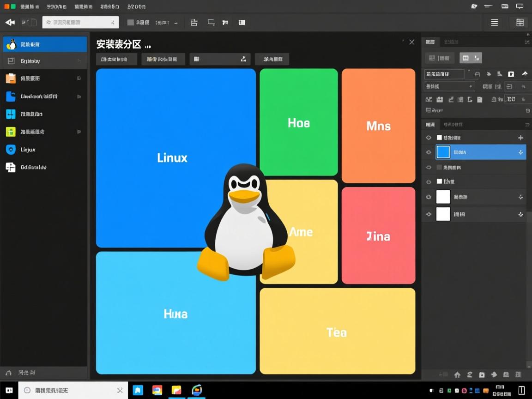Expand the arrow next to the search box
The image size is (532, 399).
click(112, 22)
